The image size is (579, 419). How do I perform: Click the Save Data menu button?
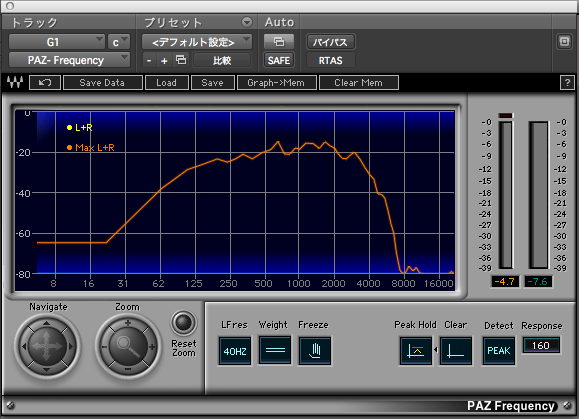tap(103, 83)
